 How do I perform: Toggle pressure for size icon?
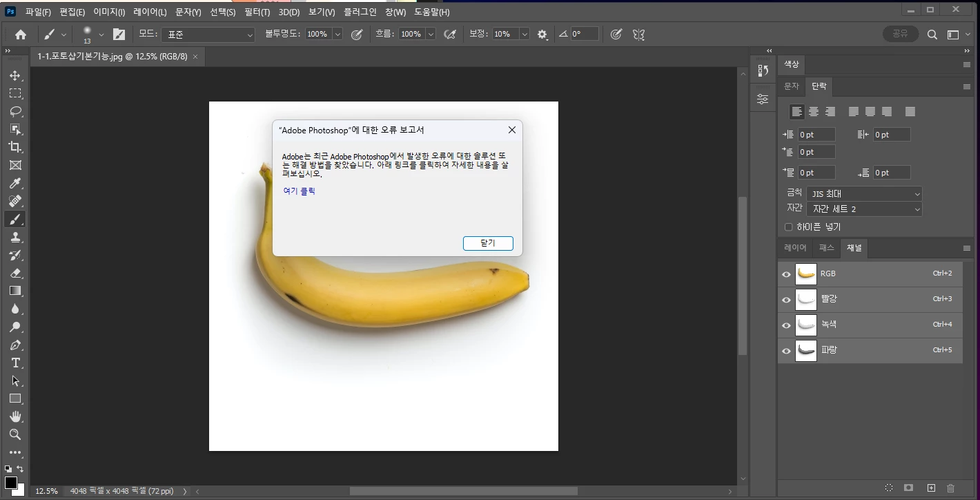(x=616, y=34)
